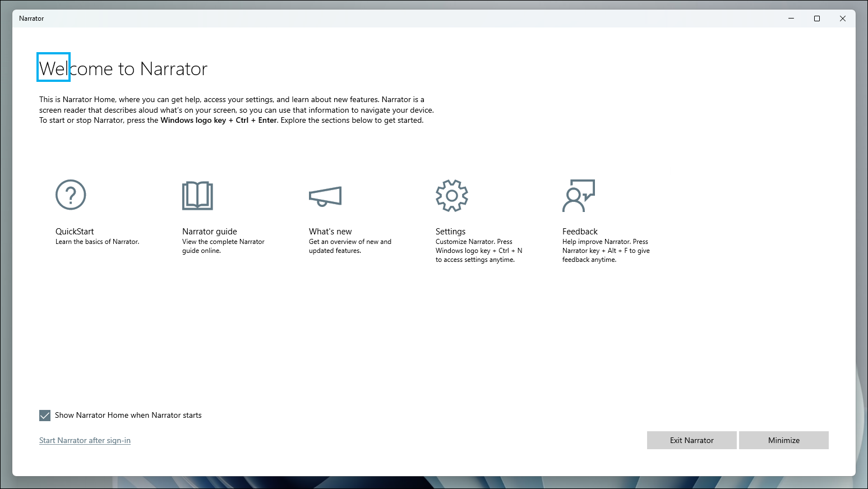This screenshot has width=868, height=489.
Task: Select the Narrator guide label text
Action: pos(210,232)
